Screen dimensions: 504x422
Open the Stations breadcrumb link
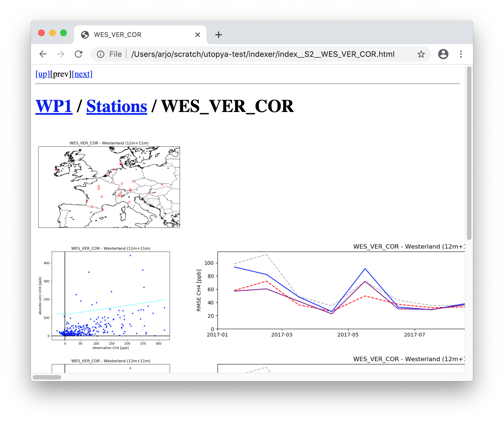coord(117,106)
